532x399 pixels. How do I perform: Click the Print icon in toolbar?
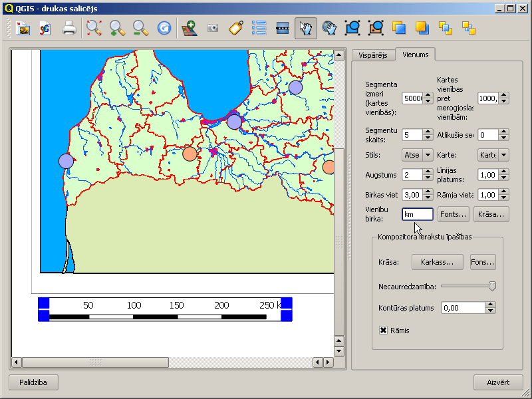pyautogui.click(x=69, y=29)
